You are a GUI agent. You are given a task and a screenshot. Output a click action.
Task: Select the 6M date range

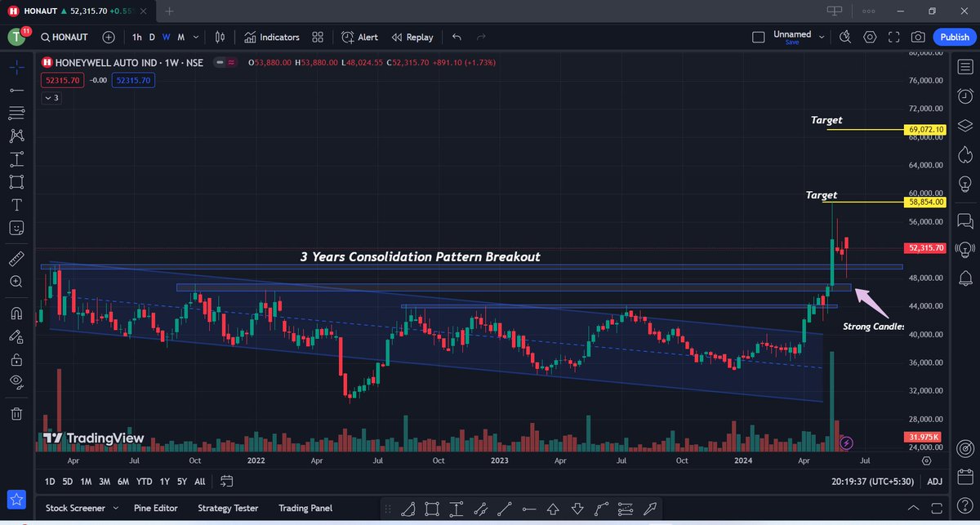coord(123,481)
